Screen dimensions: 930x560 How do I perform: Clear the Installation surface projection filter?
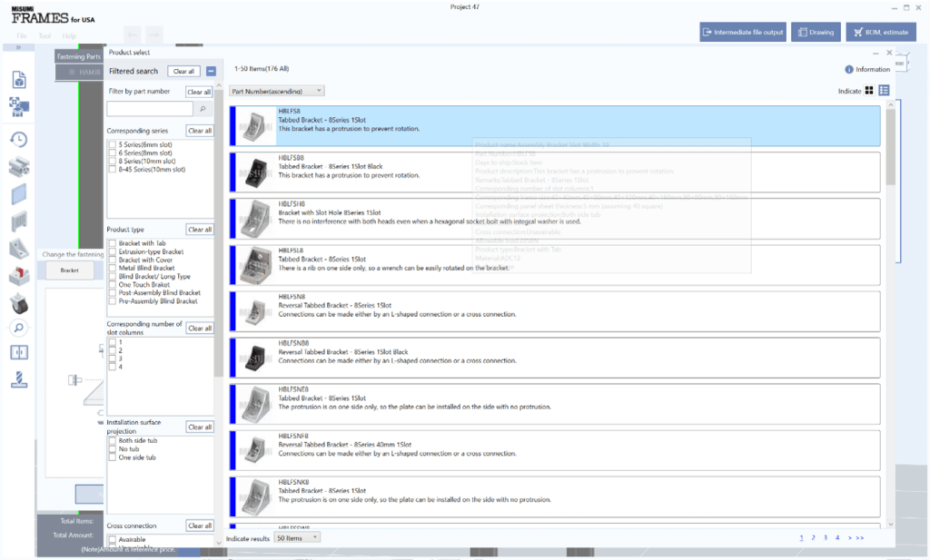(199, 427)
